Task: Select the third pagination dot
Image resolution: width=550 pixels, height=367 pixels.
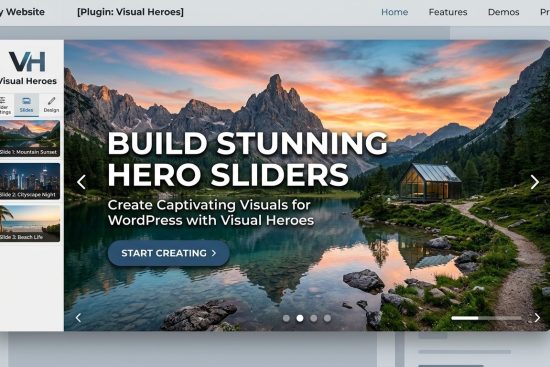Action: pos(314,318)
